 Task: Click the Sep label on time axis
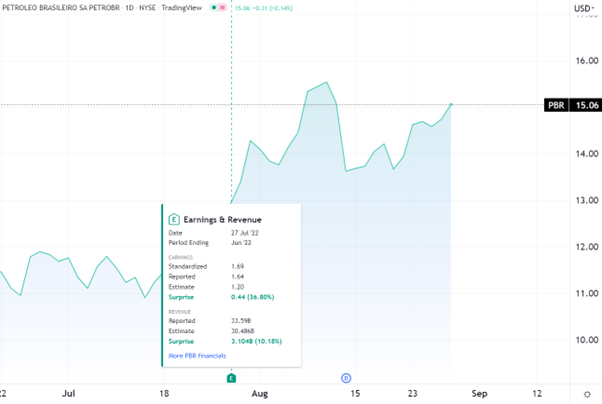tap(480, 394)
